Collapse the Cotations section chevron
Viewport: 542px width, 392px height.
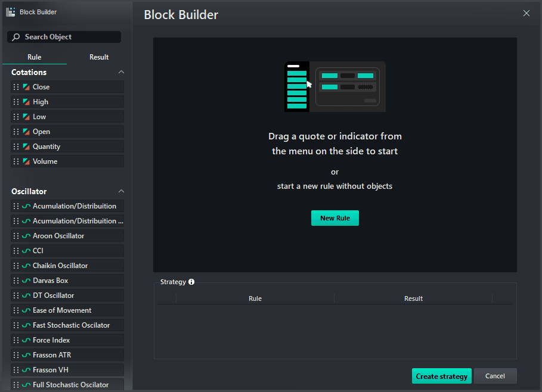[x=121, y=72]
